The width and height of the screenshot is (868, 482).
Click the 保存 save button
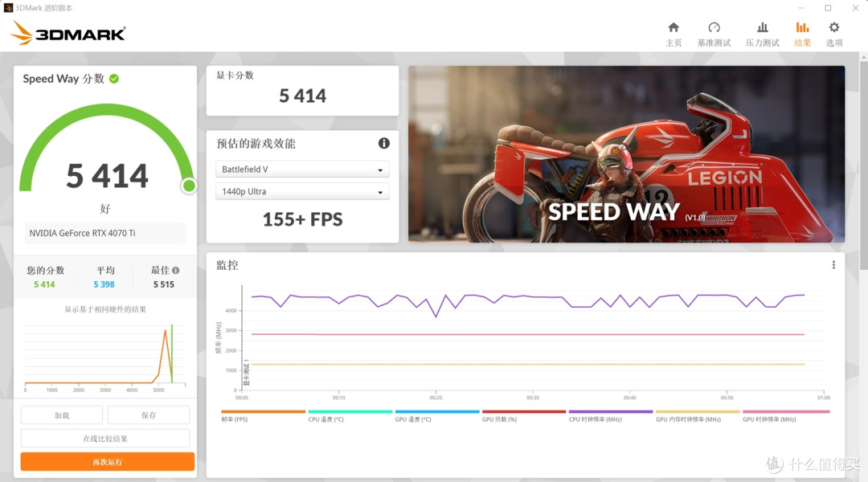[x=149, y=415]
